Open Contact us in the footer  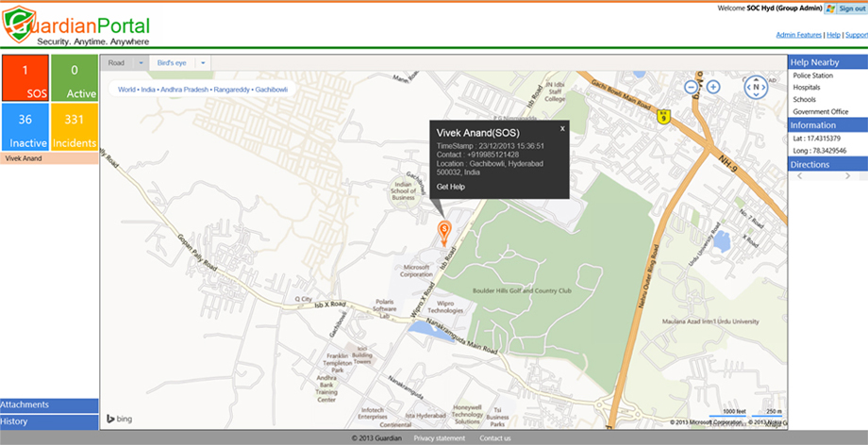(495, 438)
